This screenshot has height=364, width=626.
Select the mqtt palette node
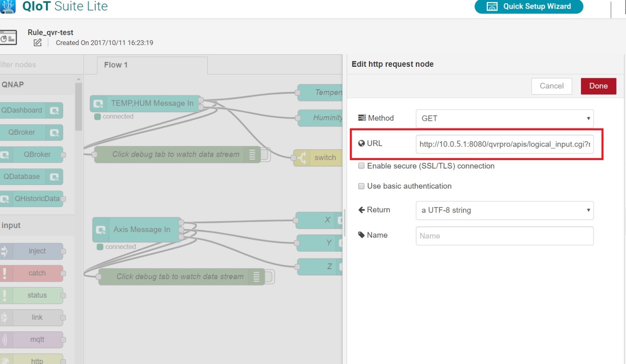click(31, 339)
